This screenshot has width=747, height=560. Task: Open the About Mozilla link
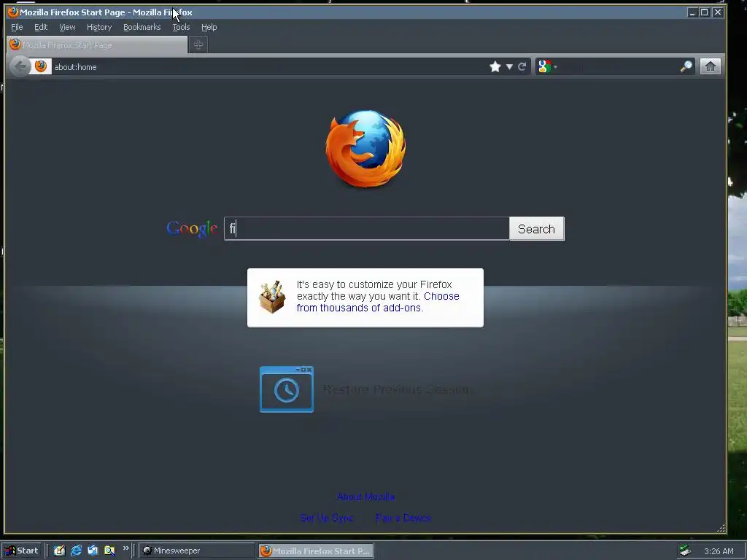tap(365, 497)
